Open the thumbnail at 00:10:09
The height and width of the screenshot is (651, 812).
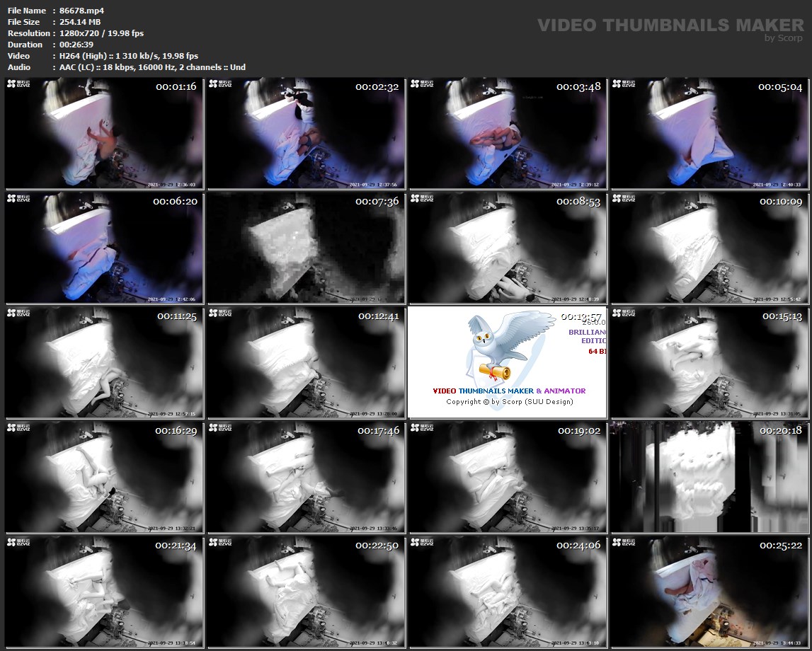pyautogui.click(x=709, y=249)
